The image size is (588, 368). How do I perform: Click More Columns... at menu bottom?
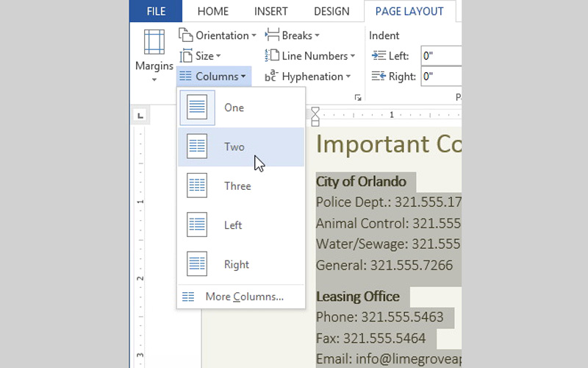(243, 297)
